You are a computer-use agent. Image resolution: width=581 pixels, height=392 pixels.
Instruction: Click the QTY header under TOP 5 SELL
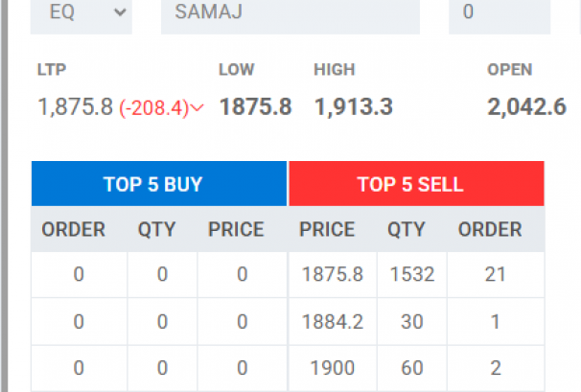pos(406,229)
